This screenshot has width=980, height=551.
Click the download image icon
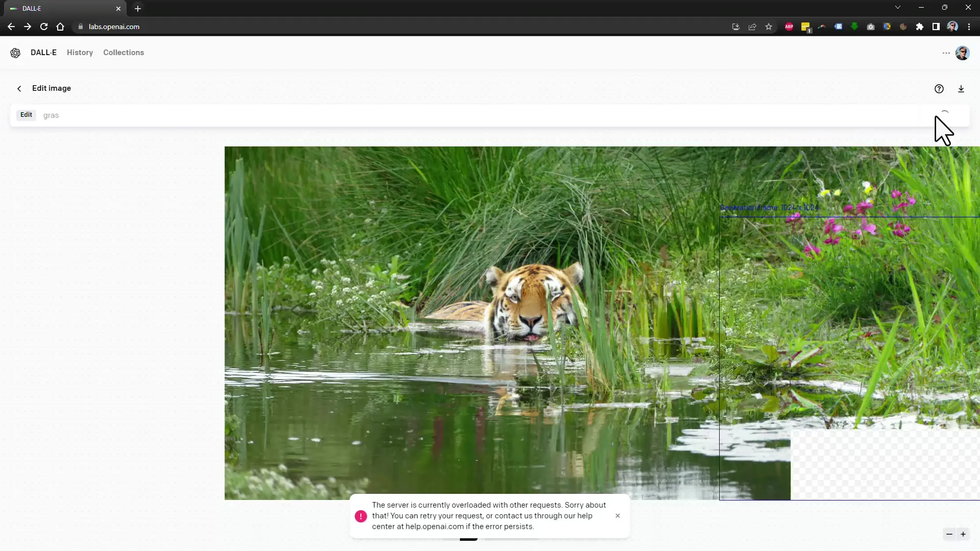tap(961, 88)
